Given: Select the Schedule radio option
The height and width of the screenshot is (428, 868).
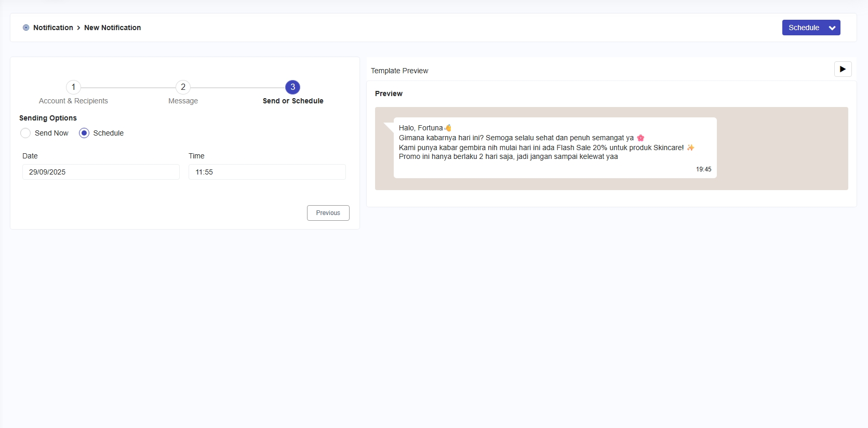Looking at the screenshot, I should 84,133.
